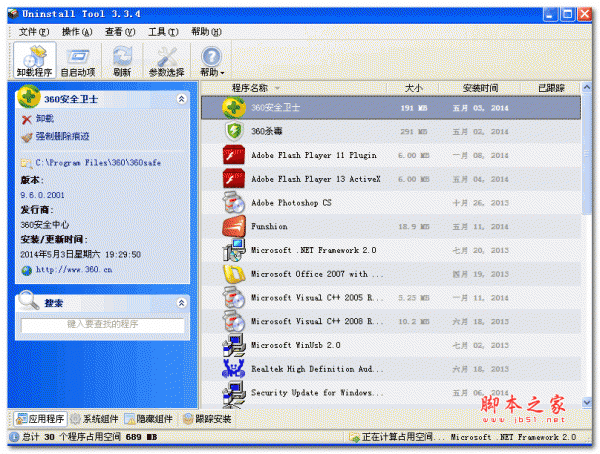Collapse the 搜索 search panel

coord(181,303)
